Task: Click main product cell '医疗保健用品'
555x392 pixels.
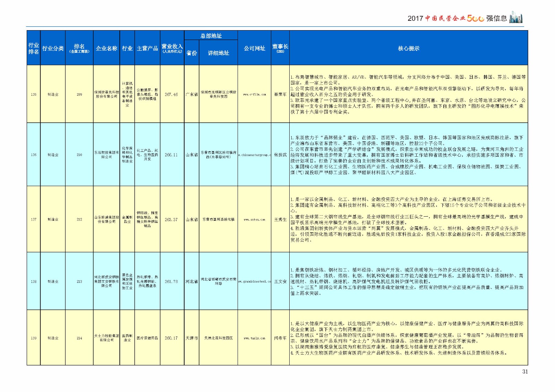Action: click(147, 338)
